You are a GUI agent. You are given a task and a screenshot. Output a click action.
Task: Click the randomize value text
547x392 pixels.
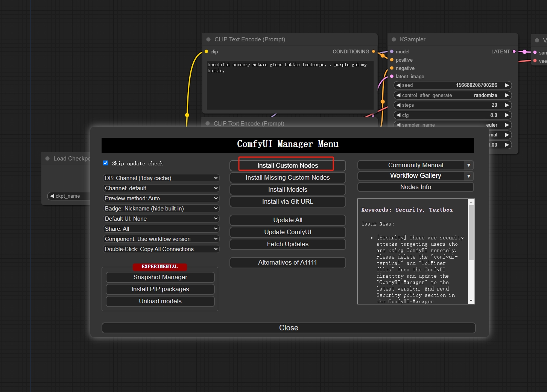point(486,95)
